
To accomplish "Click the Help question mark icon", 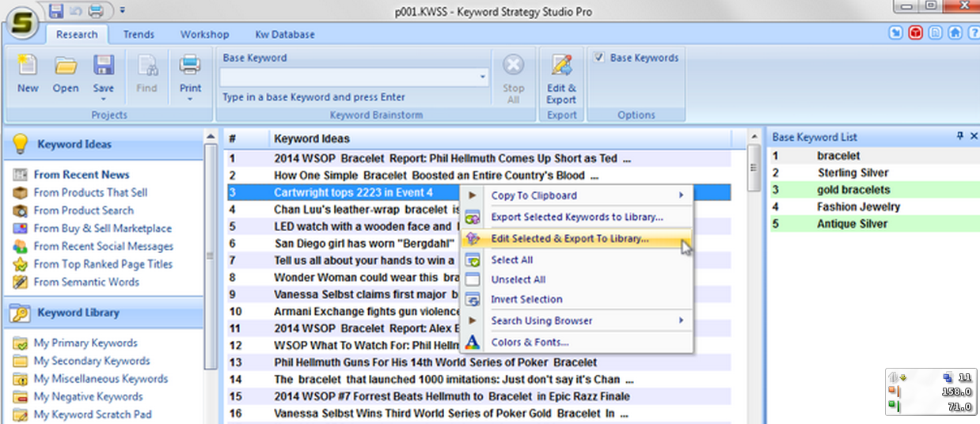I will (x=973, y=33).
